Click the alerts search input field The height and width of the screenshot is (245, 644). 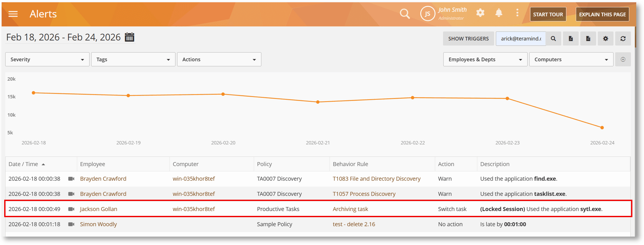521,39
